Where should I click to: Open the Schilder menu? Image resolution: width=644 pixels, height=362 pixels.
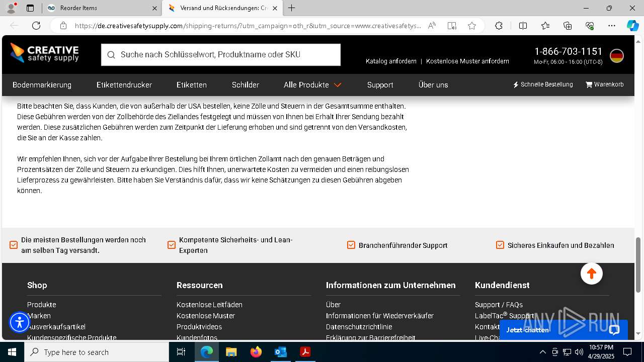246,85
